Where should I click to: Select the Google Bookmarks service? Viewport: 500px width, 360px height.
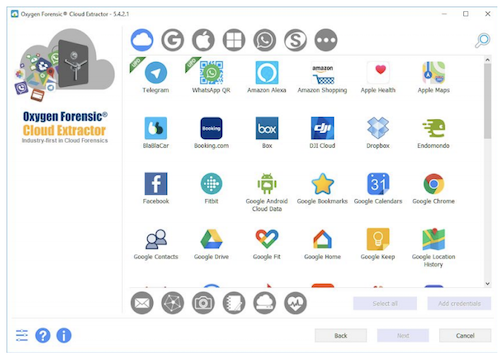click(322, 188)
